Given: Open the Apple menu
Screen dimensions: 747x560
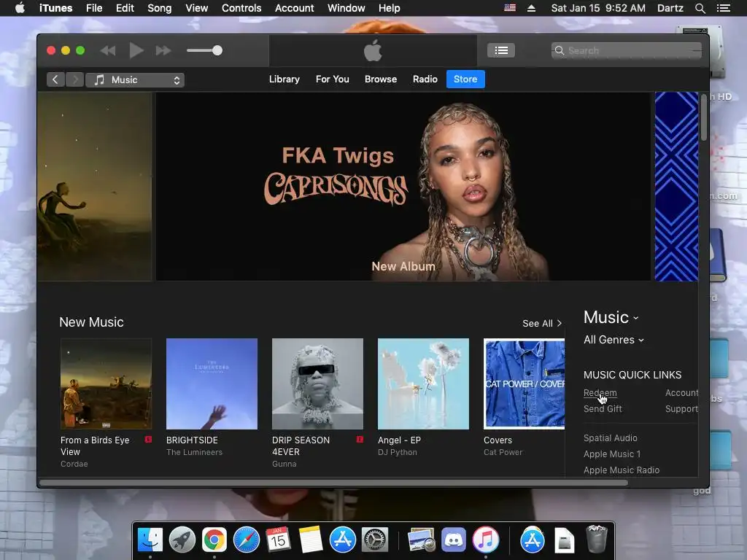Looking at the screenshot, I should pos(20,8).
